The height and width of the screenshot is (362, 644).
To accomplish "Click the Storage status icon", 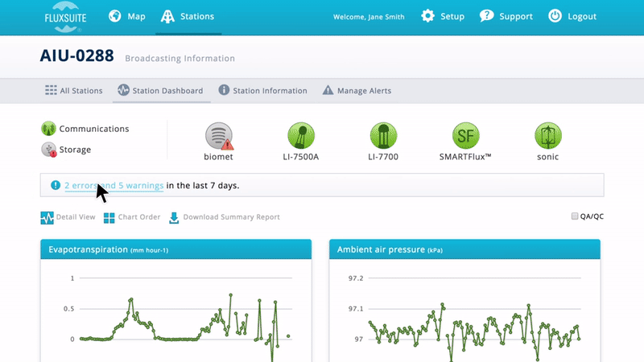I will pyautogui.click(x=48, y=150).
